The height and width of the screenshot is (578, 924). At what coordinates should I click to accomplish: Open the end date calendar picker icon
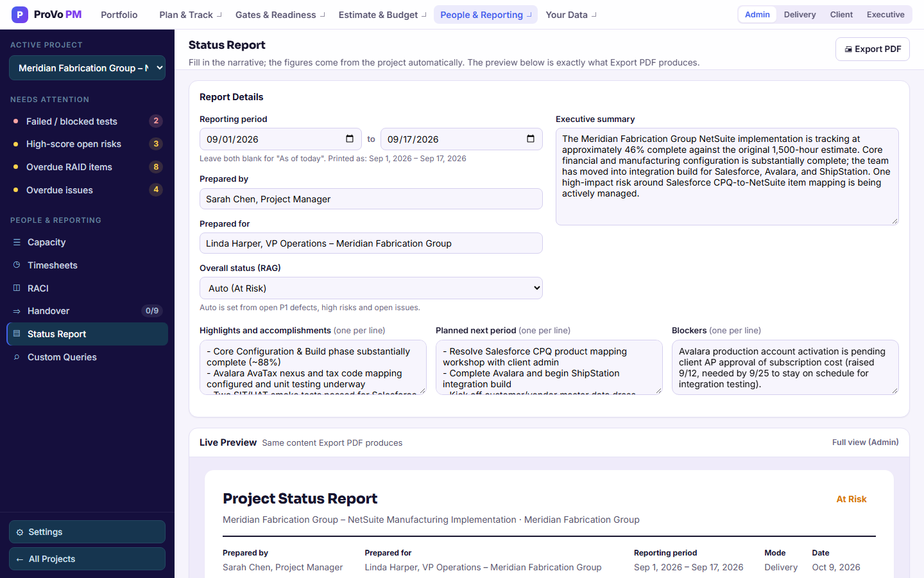tap(531, 139)
